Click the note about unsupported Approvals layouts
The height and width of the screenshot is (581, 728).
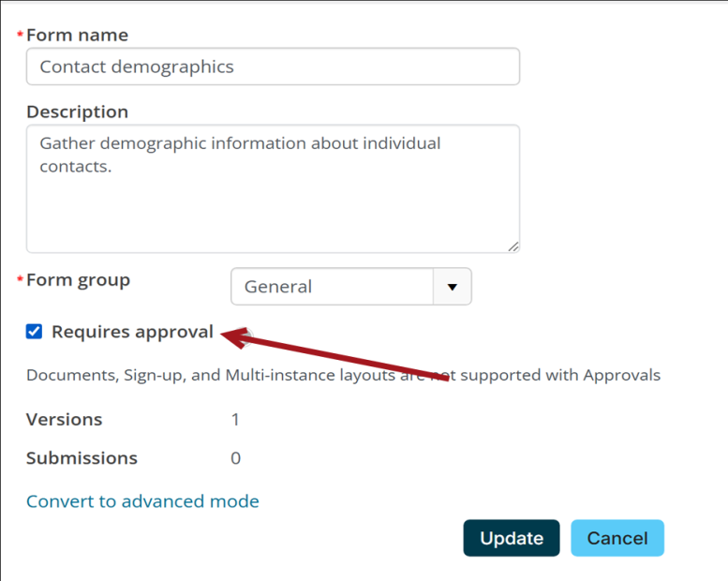(x=343, y=376)
